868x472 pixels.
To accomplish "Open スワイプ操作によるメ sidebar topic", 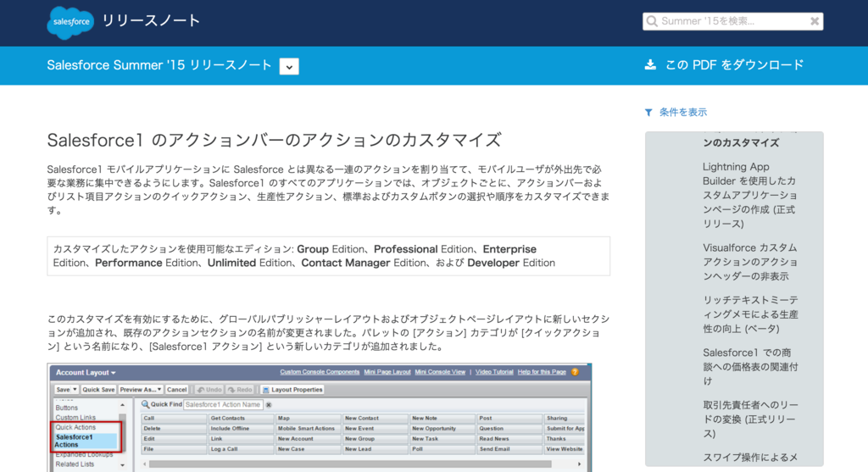I will coord(749,458).
